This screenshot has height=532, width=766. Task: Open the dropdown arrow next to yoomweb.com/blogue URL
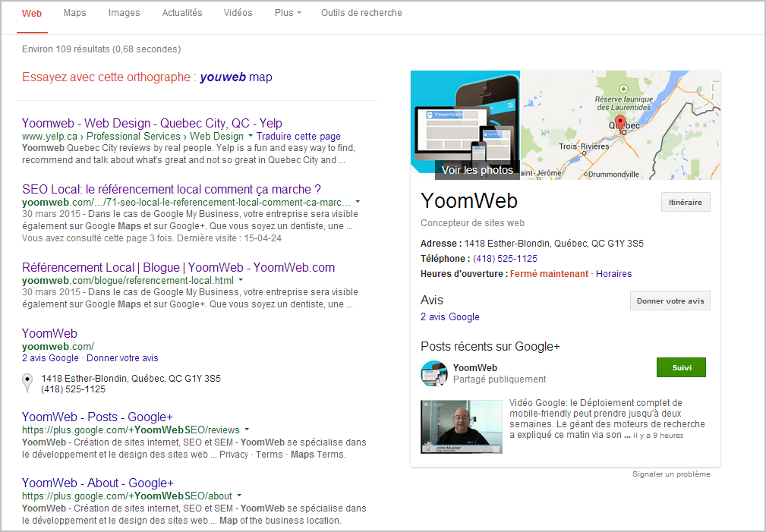(x=241, y=281)
